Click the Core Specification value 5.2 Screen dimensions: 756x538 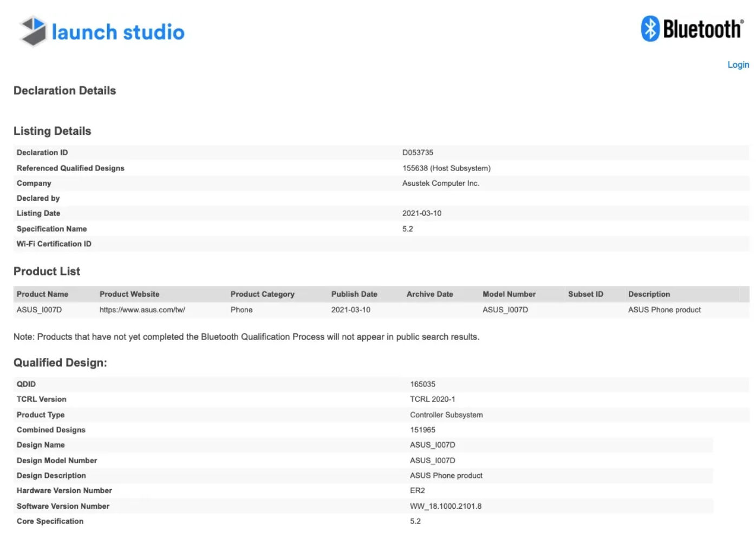point(415,521)
